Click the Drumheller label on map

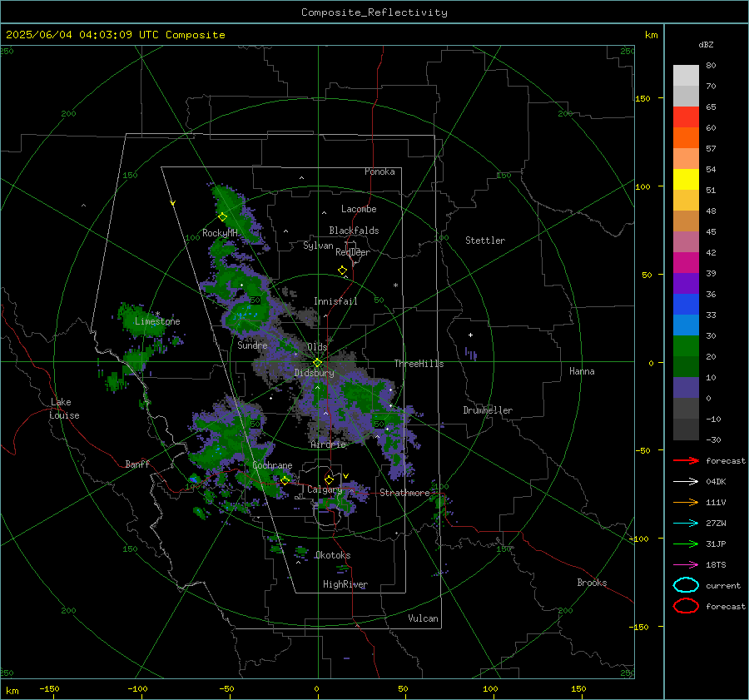pyautogui.click(x=488, y=410)
